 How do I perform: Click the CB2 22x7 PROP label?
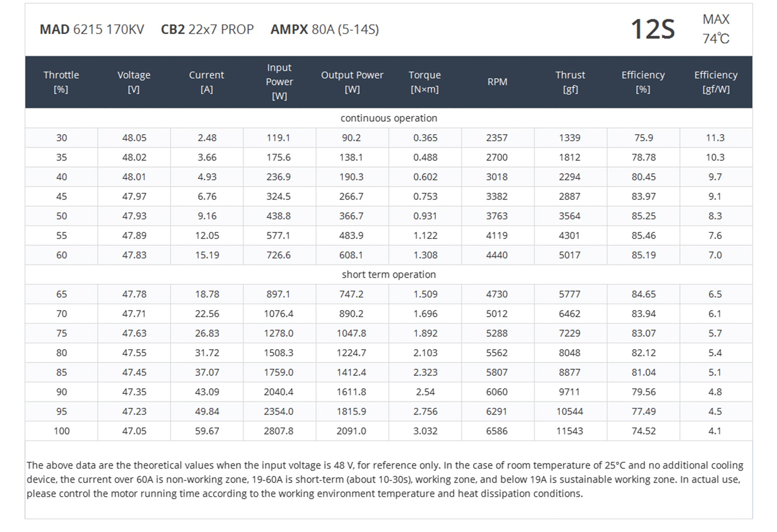pos(207,30)
